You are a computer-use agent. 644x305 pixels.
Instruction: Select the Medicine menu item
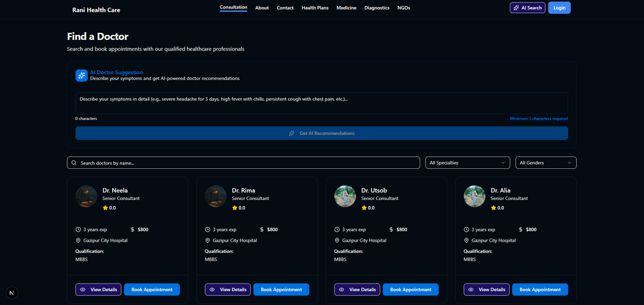point(346,8)
